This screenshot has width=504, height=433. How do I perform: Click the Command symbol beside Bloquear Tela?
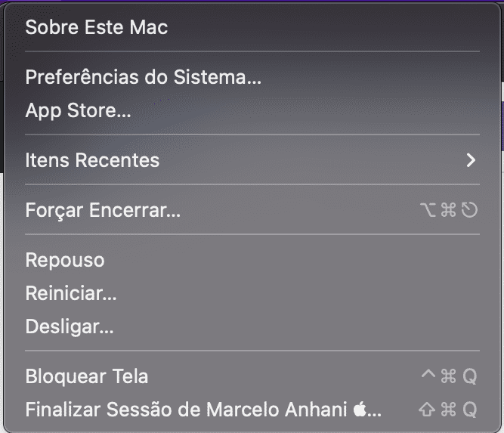tap(448, 376)
